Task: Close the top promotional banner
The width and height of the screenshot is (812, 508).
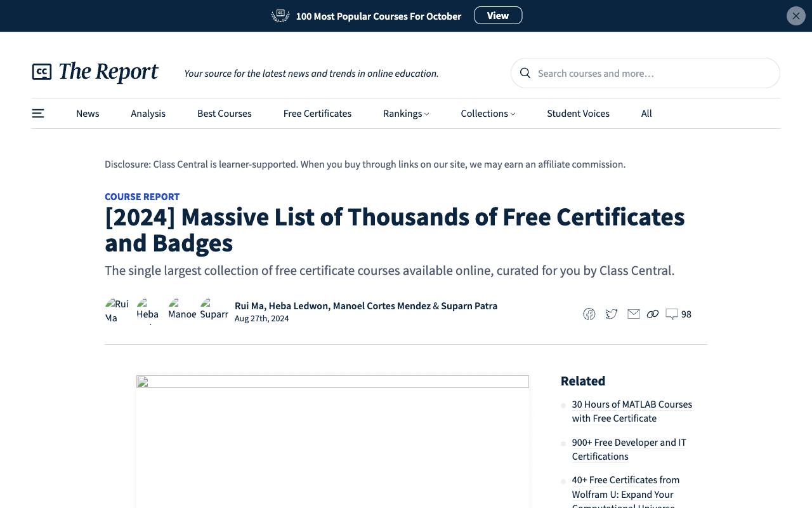Action: coord(796,16)
